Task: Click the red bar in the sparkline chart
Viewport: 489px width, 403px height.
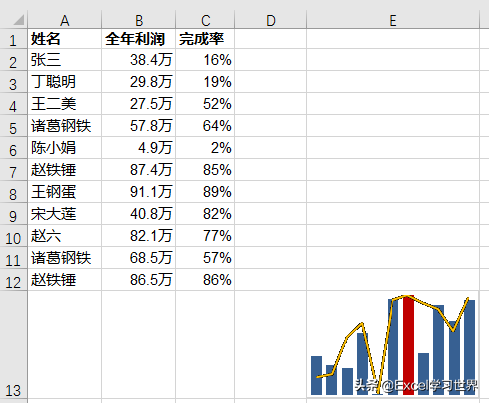Action: click(408, 345)
